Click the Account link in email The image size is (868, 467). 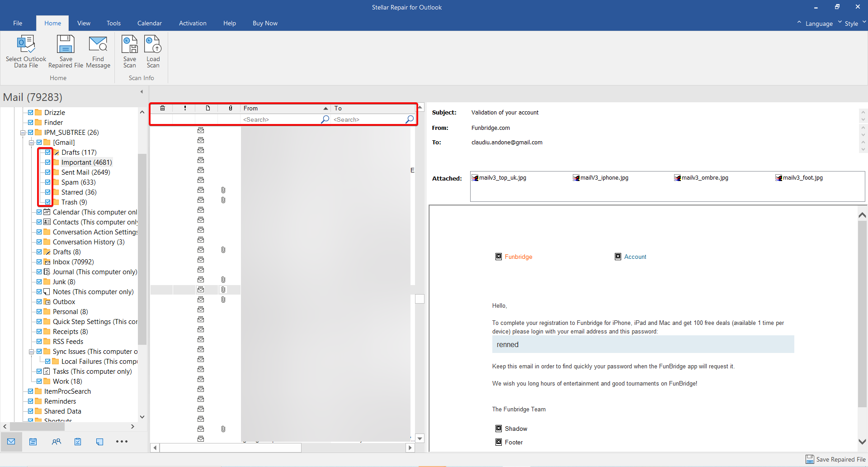tap(635, 257)
